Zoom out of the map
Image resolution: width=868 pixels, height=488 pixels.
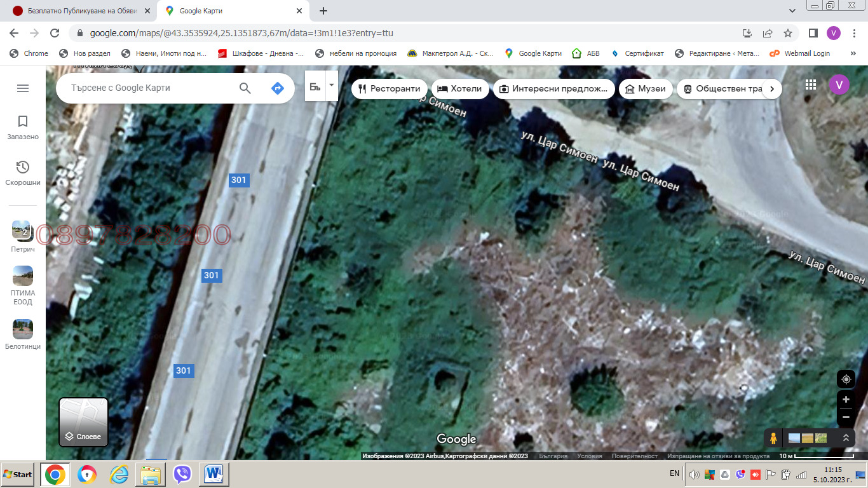coord(846,417)
